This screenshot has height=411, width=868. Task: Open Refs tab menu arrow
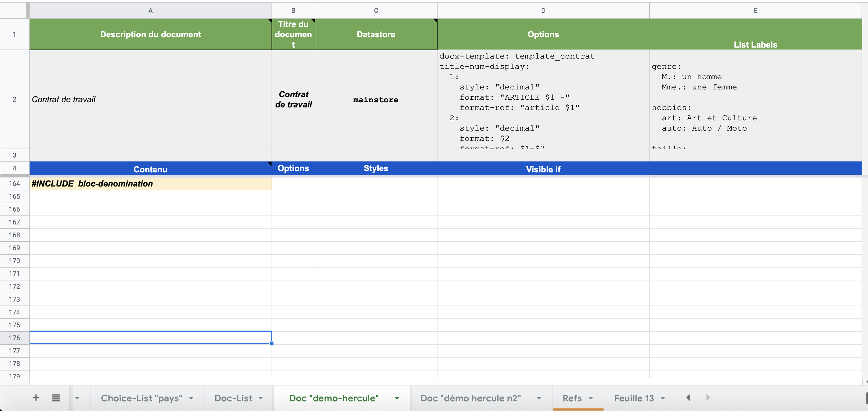point(591,398)
